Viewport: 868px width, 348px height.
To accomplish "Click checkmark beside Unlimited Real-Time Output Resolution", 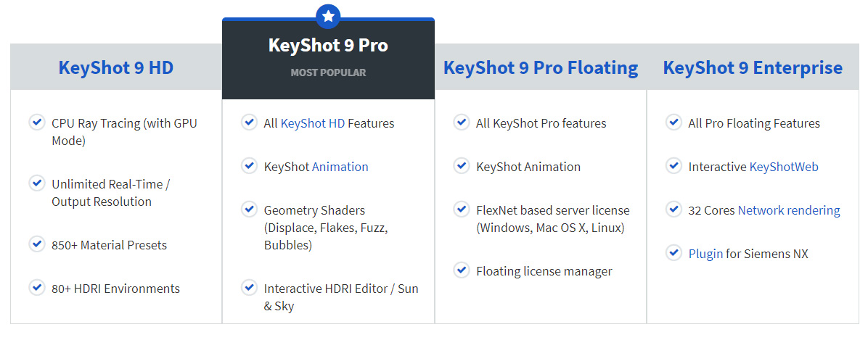I will 37,183.
